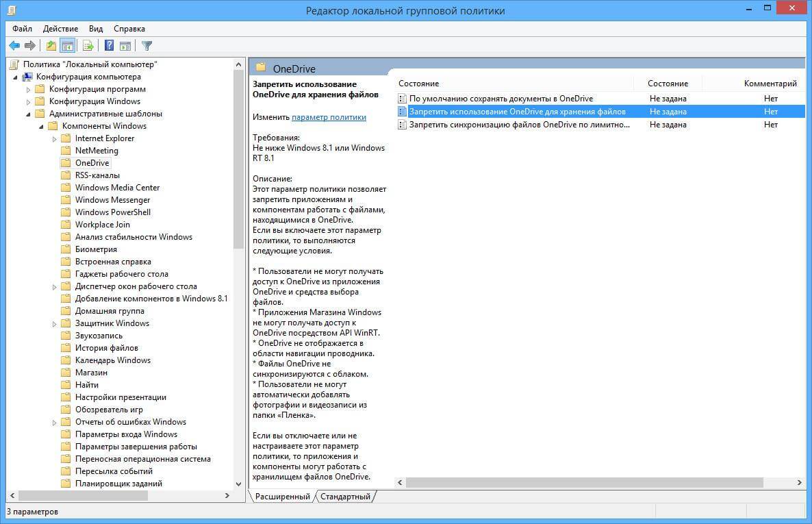
Task: Click the NetMeeting folder icon in tree
Action: point(66,150)
